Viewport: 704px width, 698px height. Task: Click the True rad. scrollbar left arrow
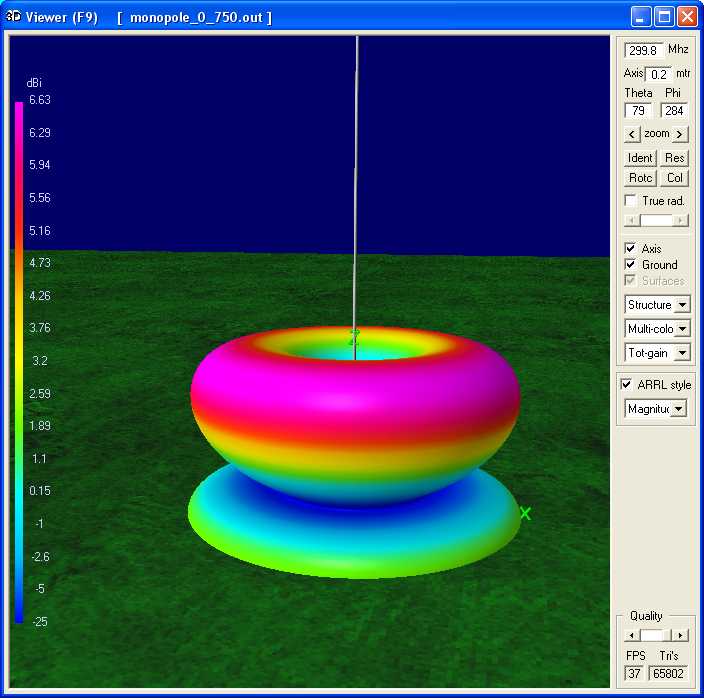[631, 220]
